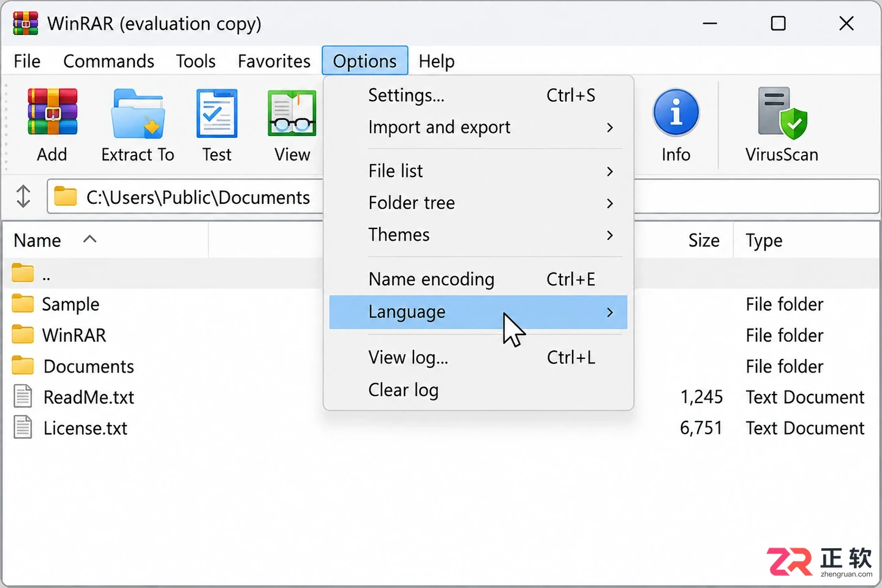Select View log... menu entry
The width and height of the screenshot is (882, 588).
tap(478, 358)
